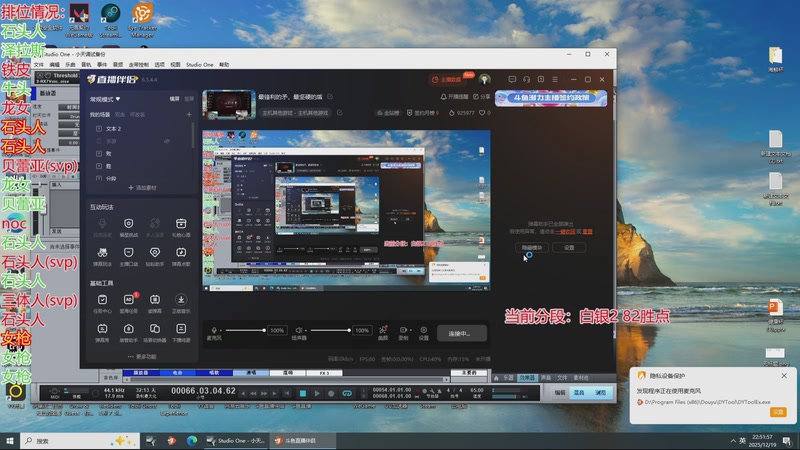
Task: Switch to 效果器 tab in Studio One browser
Action: (x=527, y=378)
